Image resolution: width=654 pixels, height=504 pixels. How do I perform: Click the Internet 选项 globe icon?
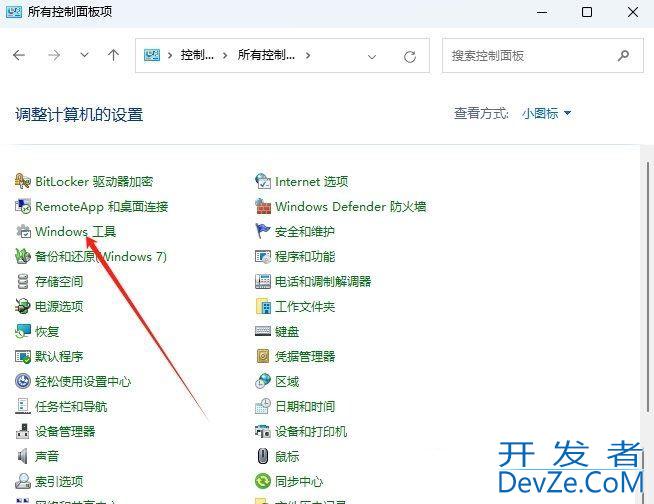click(263, 181)
